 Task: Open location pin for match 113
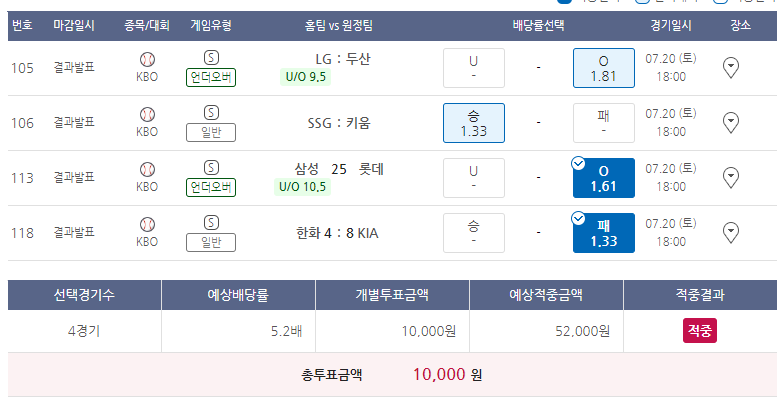tap(730, 178)
